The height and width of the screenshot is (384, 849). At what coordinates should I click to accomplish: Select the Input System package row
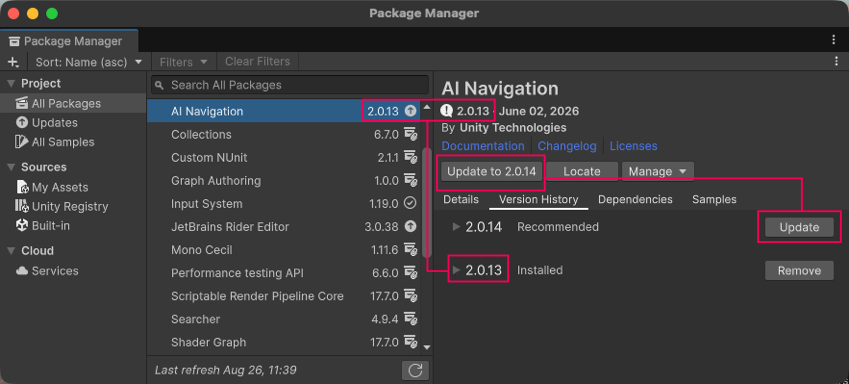tap(283, 204)
